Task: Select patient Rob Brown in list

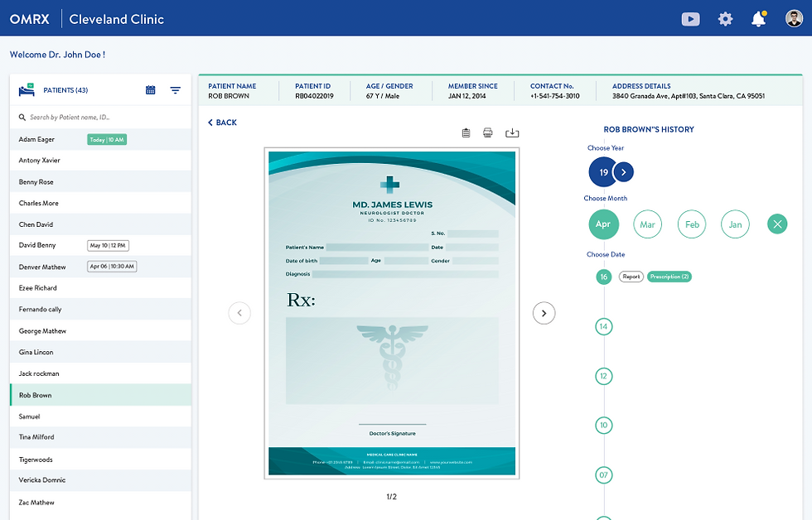Action: pos(100,395)
